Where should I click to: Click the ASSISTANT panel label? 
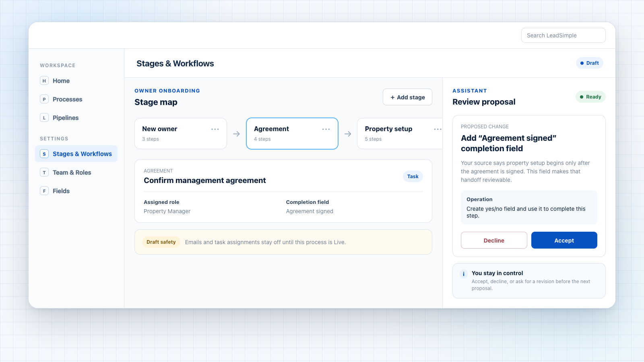pos(470,91)
